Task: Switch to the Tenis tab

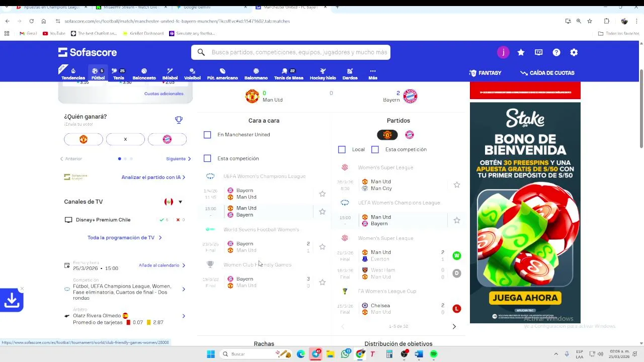Action: [x=119, y=73]
